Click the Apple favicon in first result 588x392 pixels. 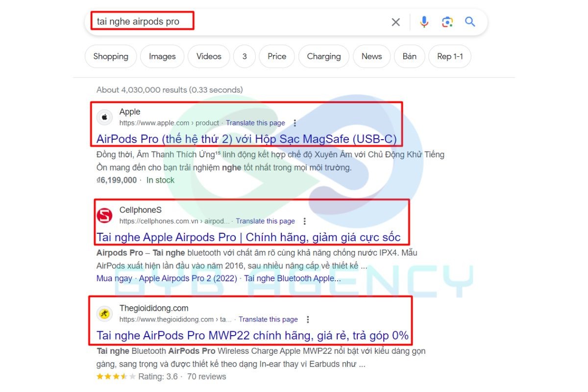pos(104,117)
